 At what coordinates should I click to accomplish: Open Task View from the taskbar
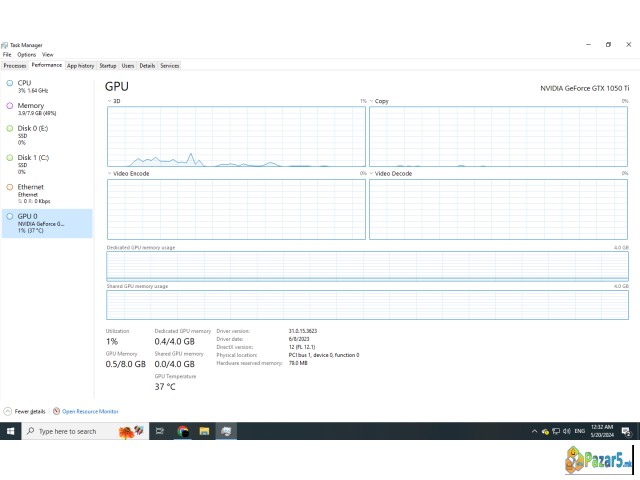pyautogui.click(x=159, y=431)
